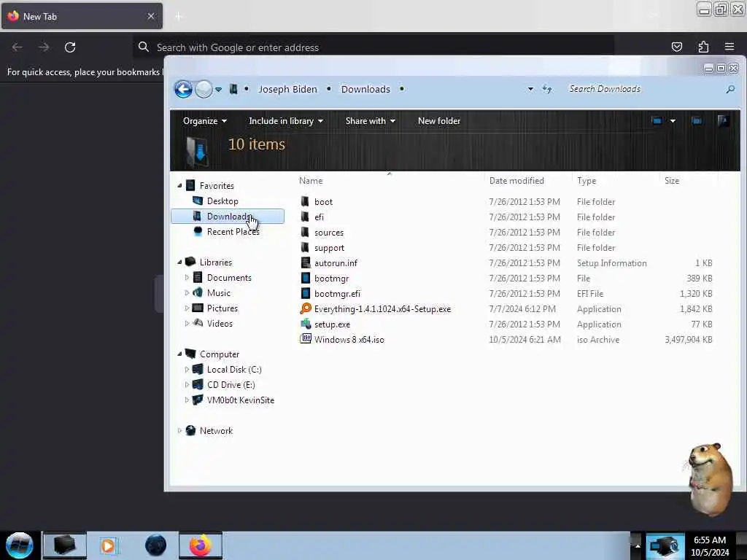This screenshot has width=747, height=560.
Task: Select the bootmgr file icon
Action: pos(306,278)
